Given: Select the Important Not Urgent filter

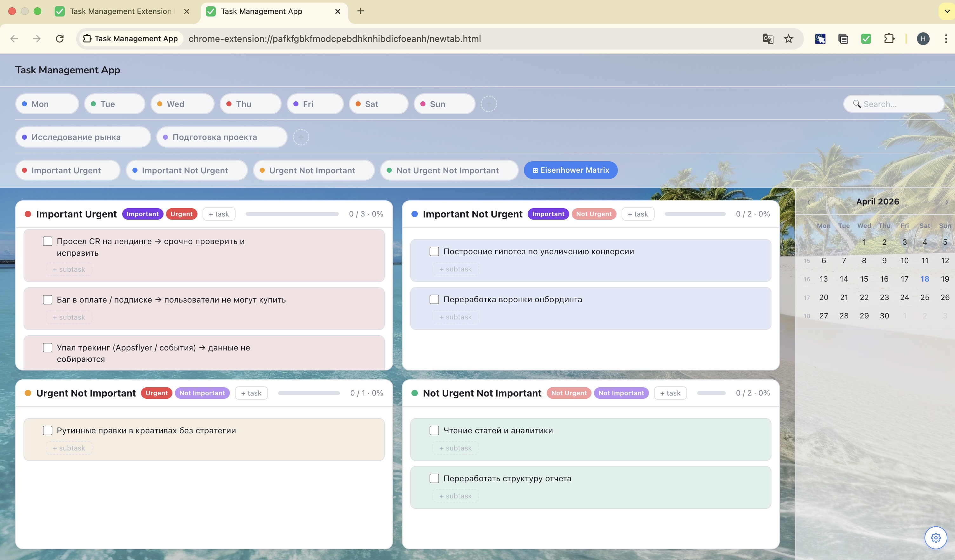Looking at the screenshot, I should (185, 170).
